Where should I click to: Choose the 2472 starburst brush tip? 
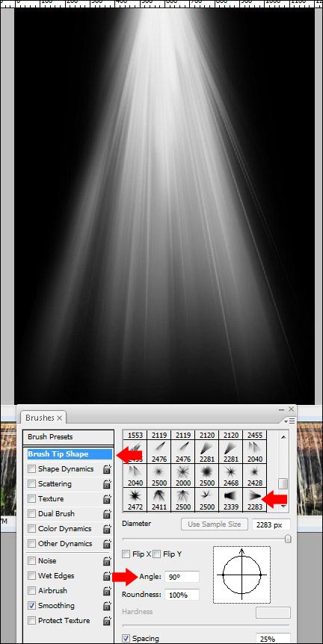[x=135, y=500]
